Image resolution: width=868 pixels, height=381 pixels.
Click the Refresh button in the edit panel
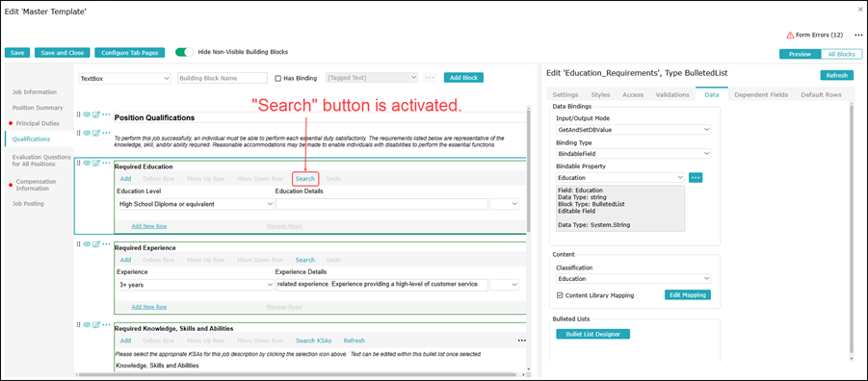pyautogui.click(x=836, y=75)
